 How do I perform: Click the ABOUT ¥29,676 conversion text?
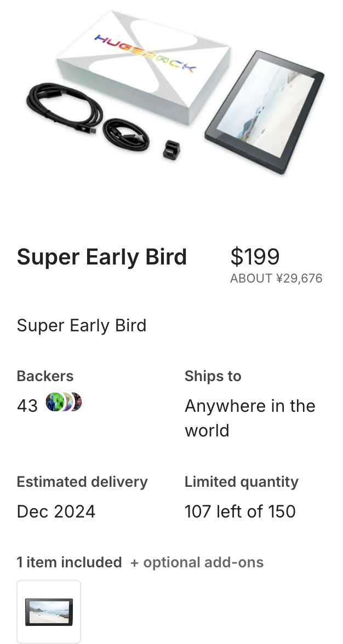pyautogui.click(x=276, y=278)
